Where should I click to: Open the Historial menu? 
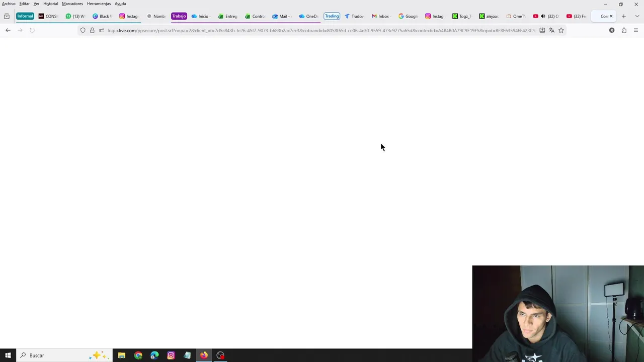tap(50, 4)
